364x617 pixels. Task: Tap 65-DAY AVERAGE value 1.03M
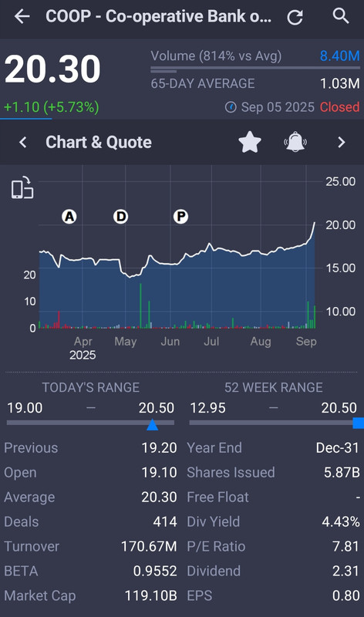coord(339,83)
